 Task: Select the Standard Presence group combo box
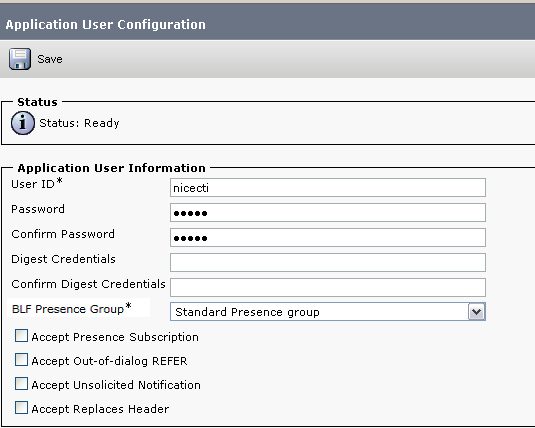click(x=328, y=312)
